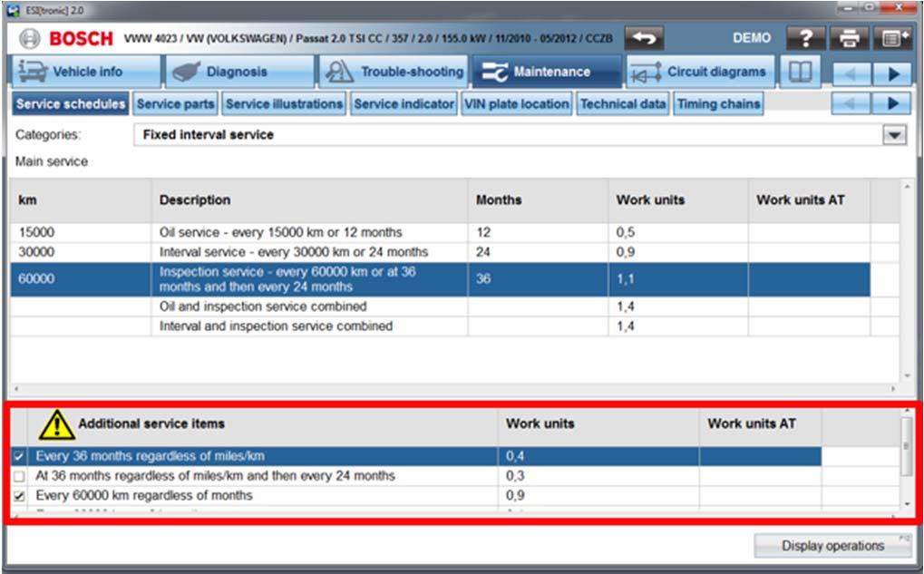Select the Inspection service 60000 km row

(x=440, y=279)
